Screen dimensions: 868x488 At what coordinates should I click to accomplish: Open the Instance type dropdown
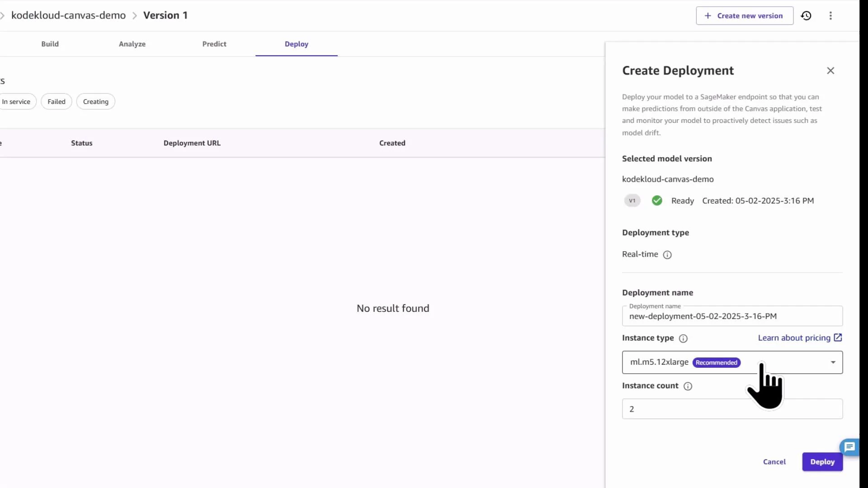pos(833,362)
